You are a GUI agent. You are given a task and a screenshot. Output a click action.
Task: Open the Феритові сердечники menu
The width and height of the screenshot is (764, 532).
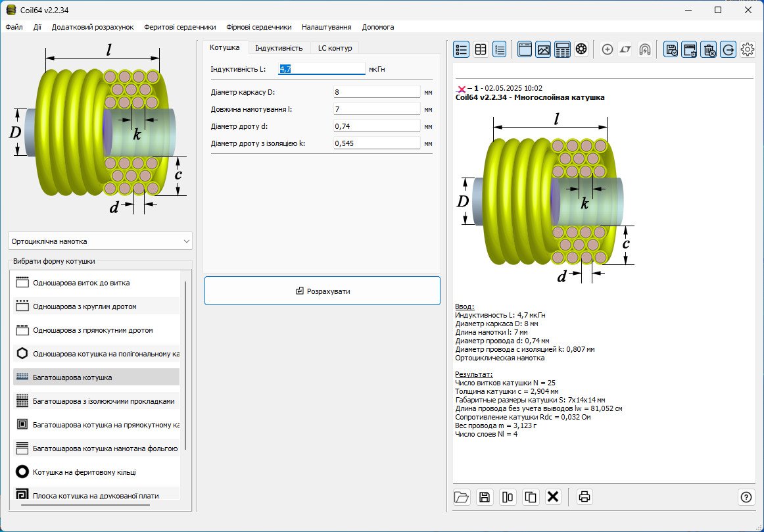179,27
